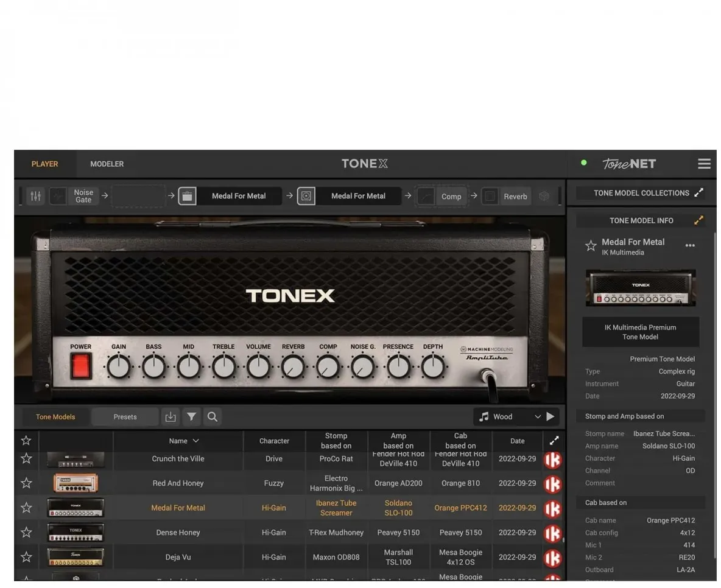Click the Cab based on column header
The width and height of the screenshot is (721, 588).
(460, 441)
